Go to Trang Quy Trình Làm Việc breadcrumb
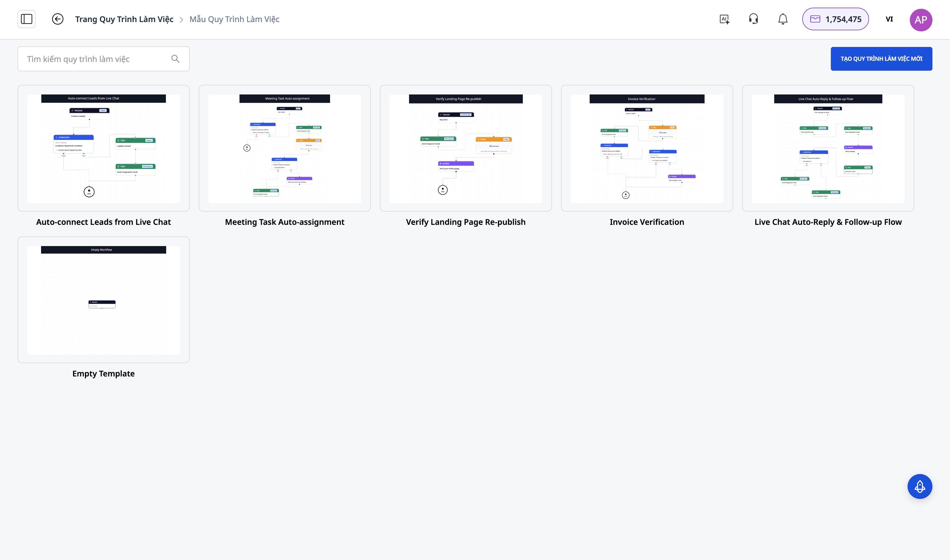Image resolution: width=950 pixels, height=560 pixels. point(124,19)
